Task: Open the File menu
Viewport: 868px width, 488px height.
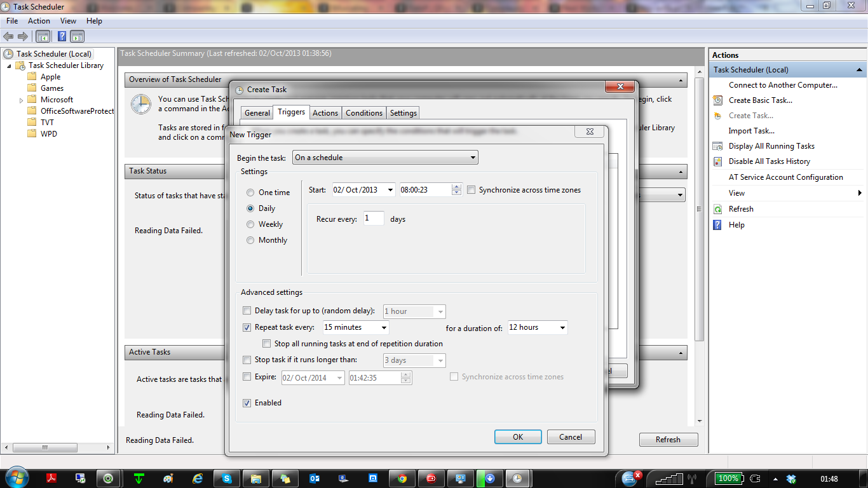Action: 12,21
